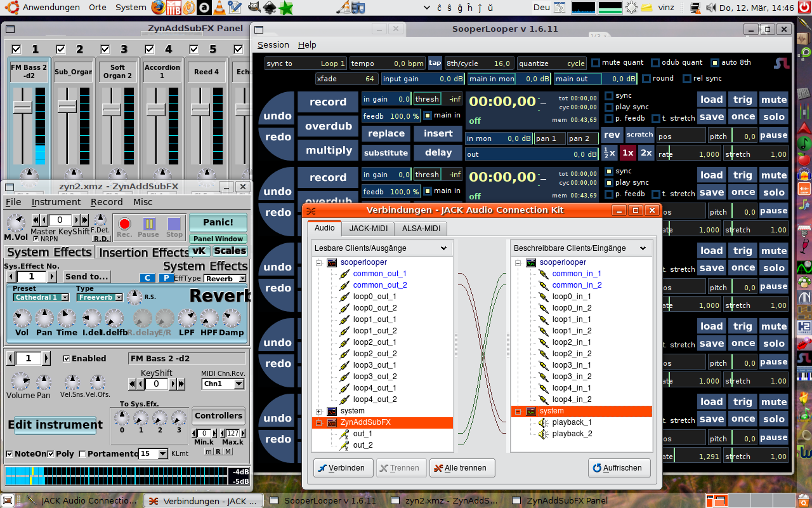812x508 pixels.
Task: Click the FM Bass 2 volume fader
Action: 23,107
